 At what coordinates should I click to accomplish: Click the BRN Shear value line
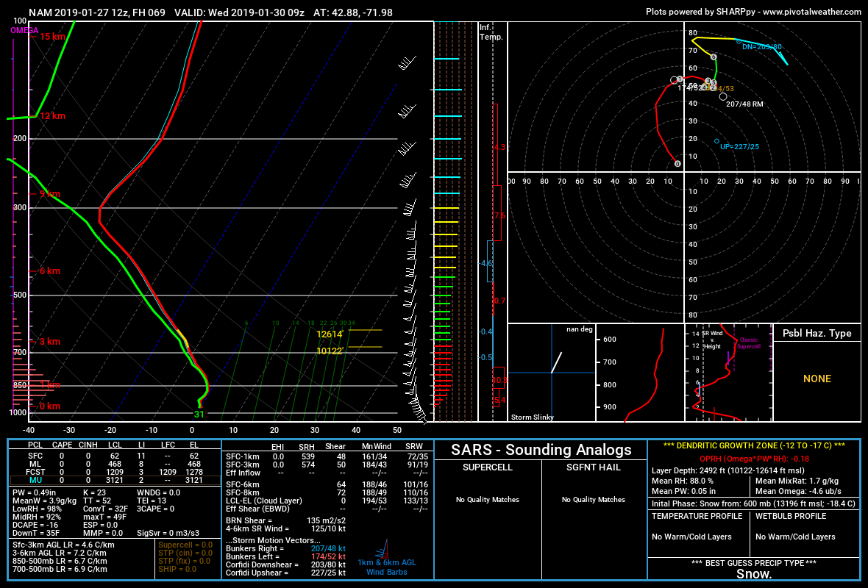point(285,520)
